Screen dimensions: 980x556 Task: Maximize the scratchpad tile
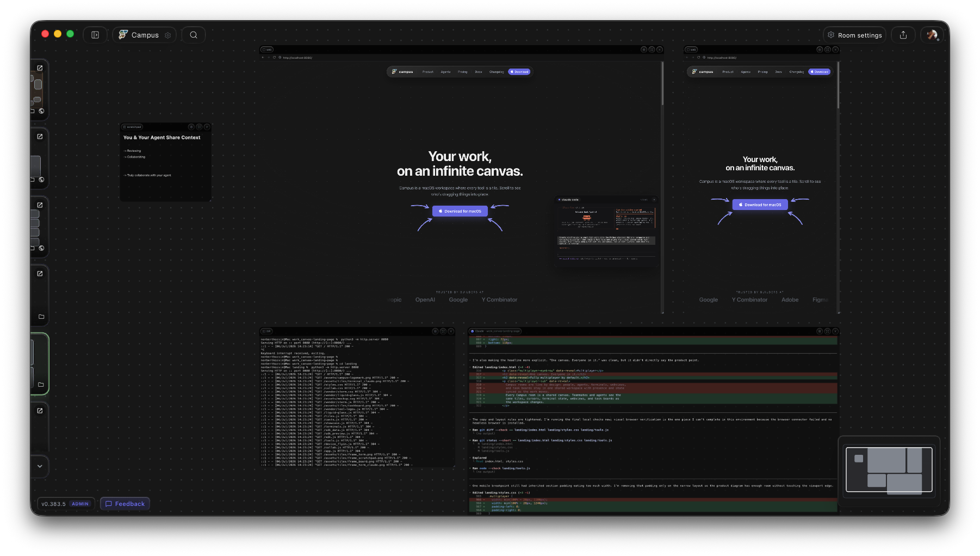[x=199, y=127]
